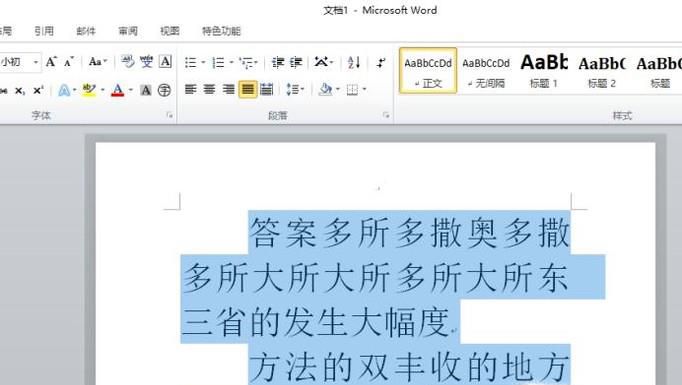Click in the line starting 多所大所大所
The width and height of the screenshot is (682, 385).
375,277
